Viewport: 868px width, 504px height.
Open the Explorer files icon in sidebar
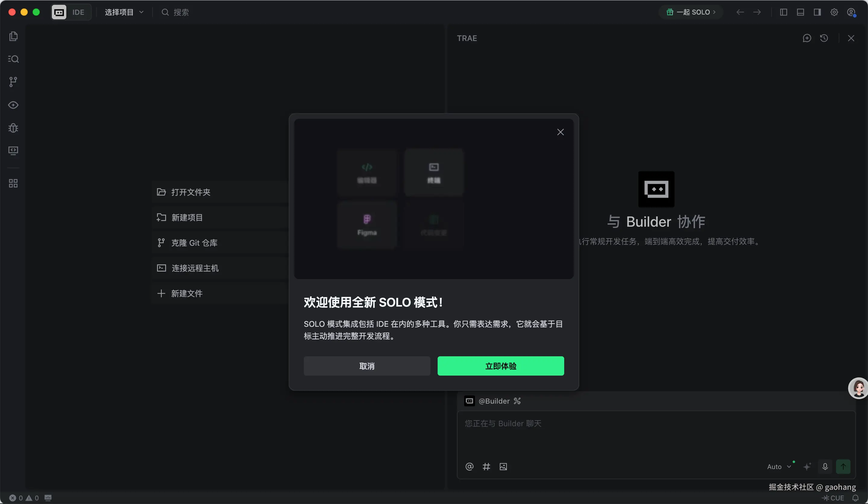click(x=14, y=36)
